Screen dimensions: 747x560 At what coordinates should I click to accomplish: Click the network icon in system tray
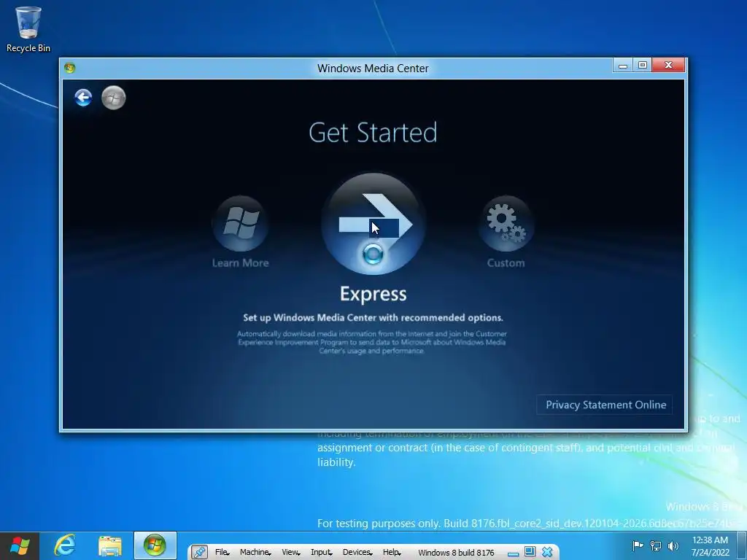(x=656, y=545)
